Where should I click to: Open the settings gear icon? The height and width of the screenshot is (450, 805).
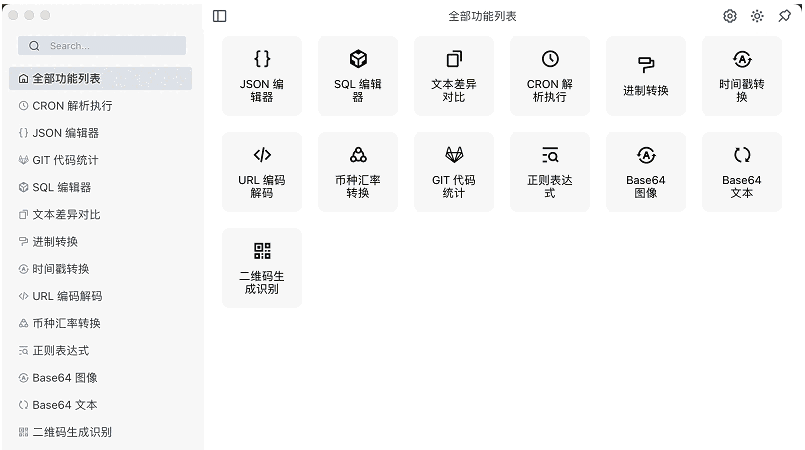tap(730, 16)
